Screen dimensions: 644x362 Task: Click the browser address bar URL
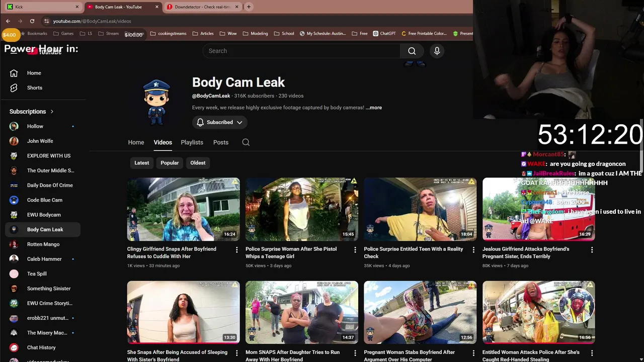tap(92, 21)
